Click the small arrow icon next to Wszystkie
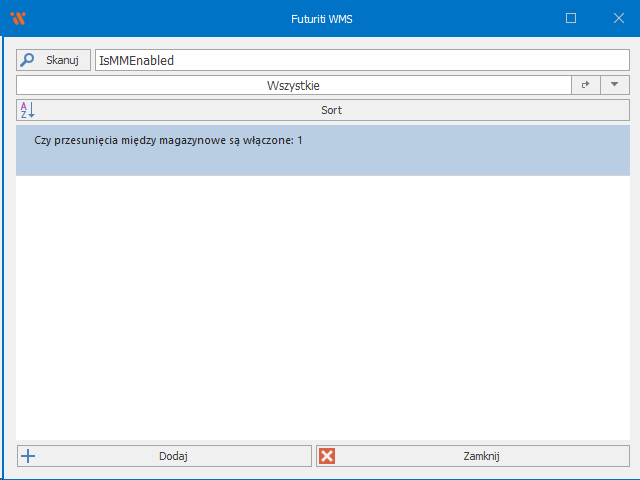 pos(586,86)
